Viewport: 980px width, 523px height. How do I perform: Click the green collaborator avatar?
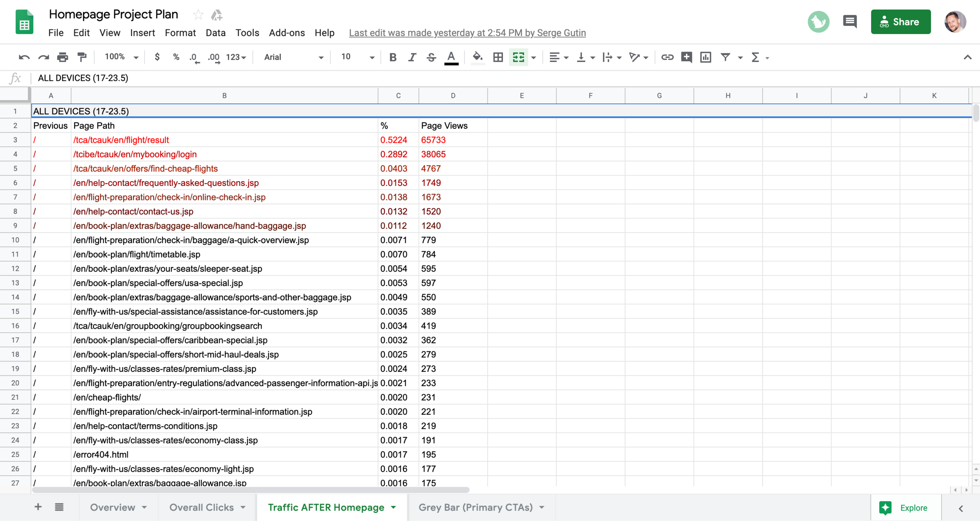tap(818, 22)
